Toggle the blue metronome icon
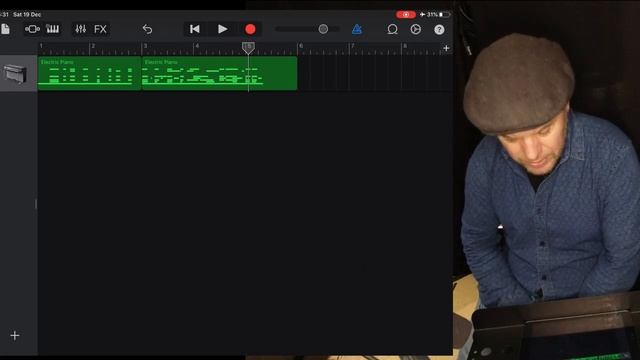640x360 pixels. 357,29
